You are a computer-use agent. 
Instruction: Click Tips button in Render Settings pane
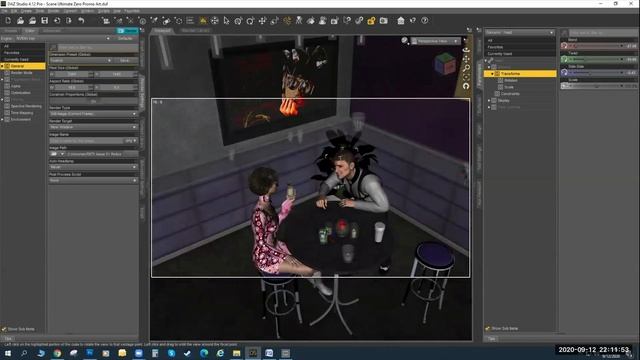8,339
